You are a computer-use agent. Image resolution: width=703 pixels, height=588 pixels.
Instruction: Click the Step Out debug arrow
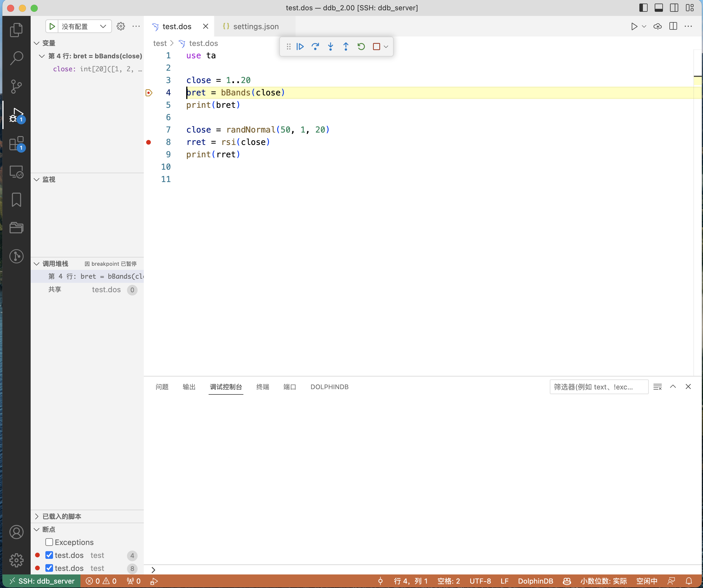click(346, 47)
